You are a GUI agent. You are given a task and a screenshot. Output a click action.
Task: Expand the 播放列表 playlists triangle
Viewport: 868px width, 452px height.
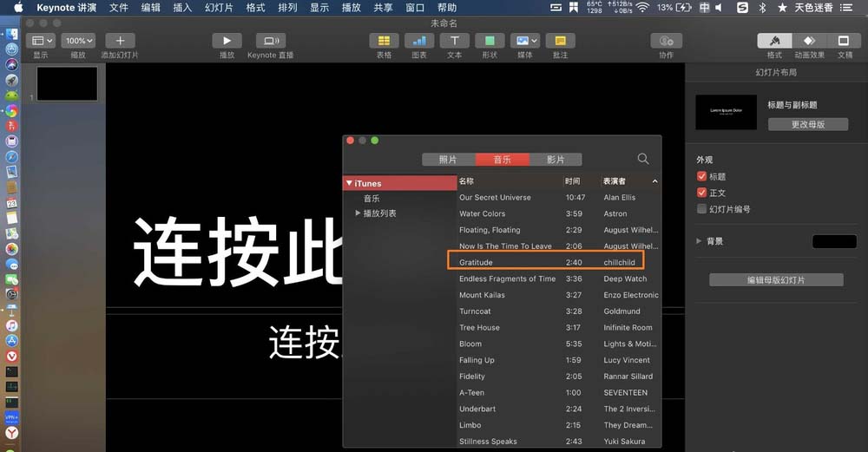[358, 213]
